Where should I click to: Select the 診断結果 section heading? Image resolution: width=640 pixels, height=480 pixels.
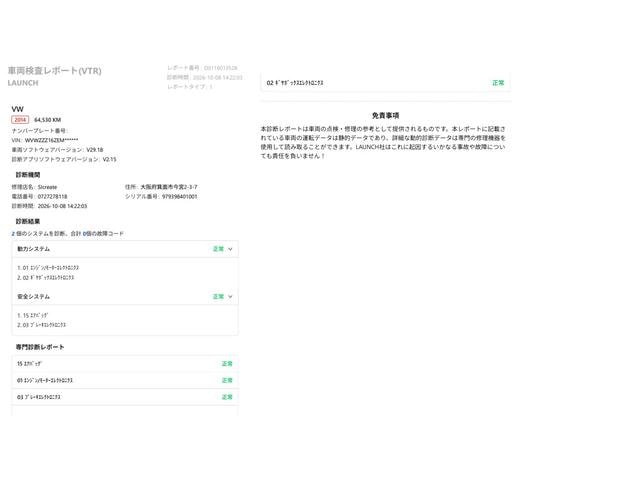coord(28,221)
